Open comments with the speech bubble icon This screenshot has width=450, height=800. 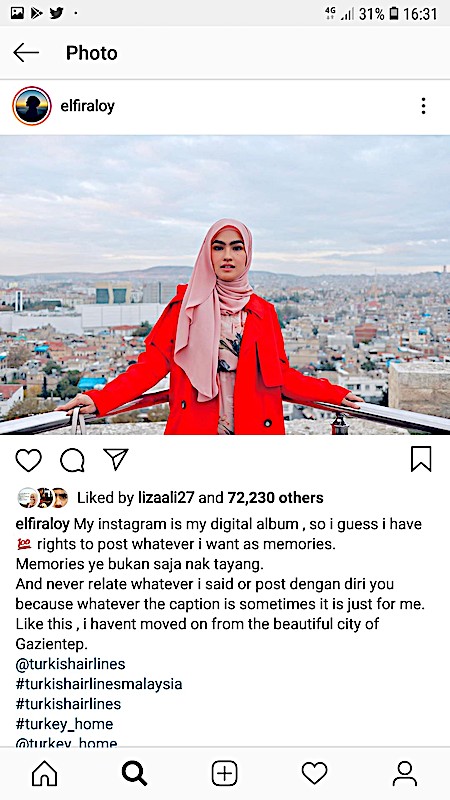(72, 460)
